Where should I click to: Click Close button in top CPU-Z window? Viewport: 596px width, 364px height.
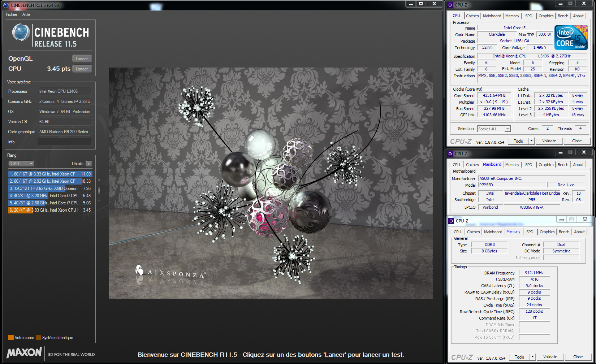(577, 141)
